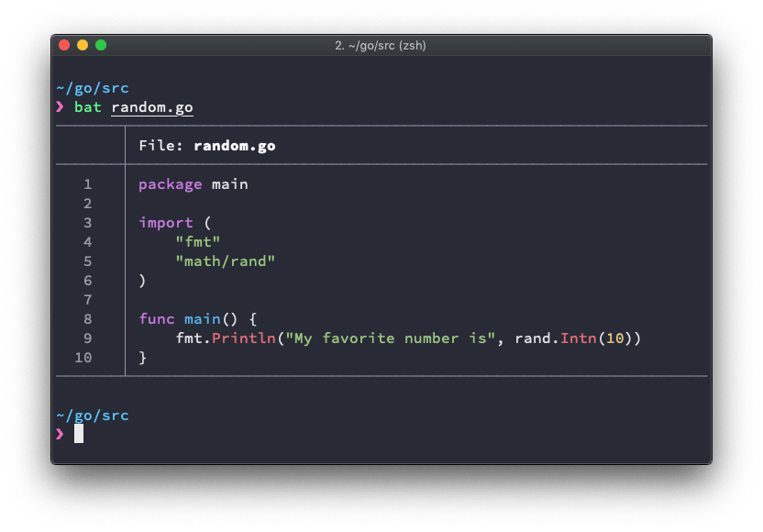Click the underlined random.go in the command

pos(152,107)
